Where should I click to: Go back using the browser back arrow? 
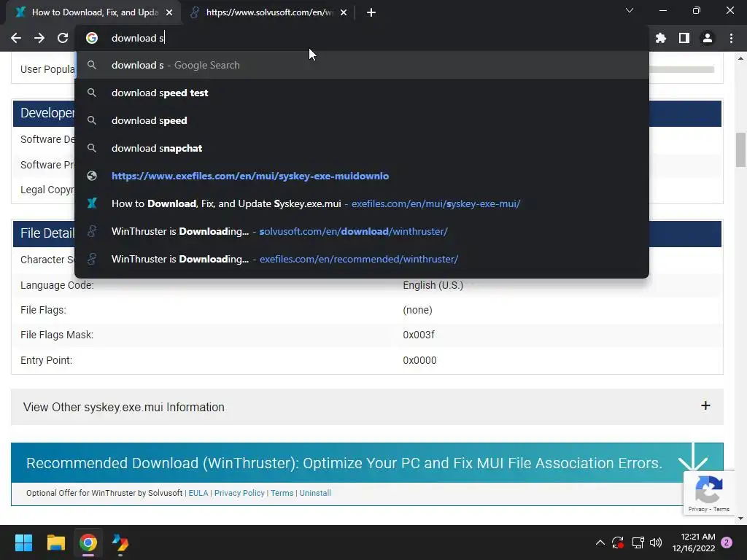(16, 38)
